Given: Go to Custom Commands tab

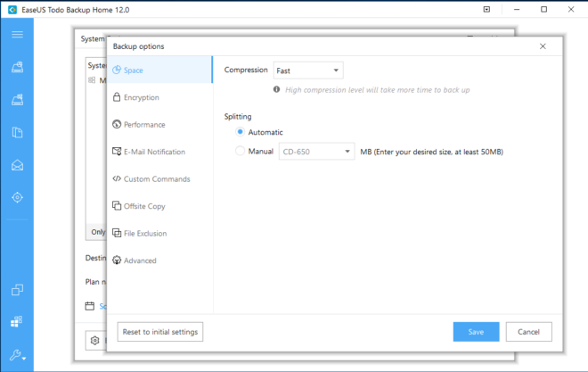Looking at the screenshot, I should (159, 178).
